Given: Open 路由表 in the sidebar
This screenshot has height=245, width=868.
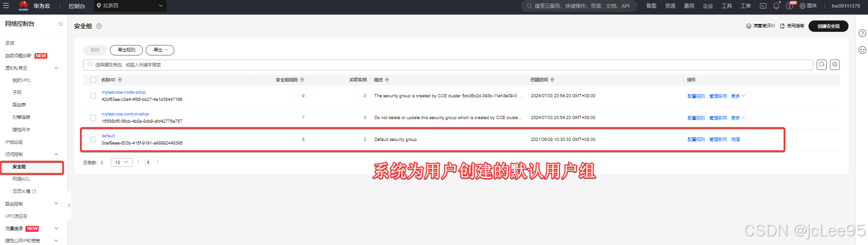Looking at the screenshot, I should coord(19,105).
